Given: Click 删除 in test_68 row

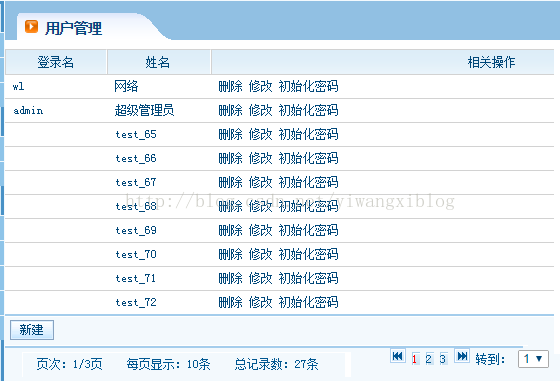Looking at the screenshot, I should click(x=230, y=206).
